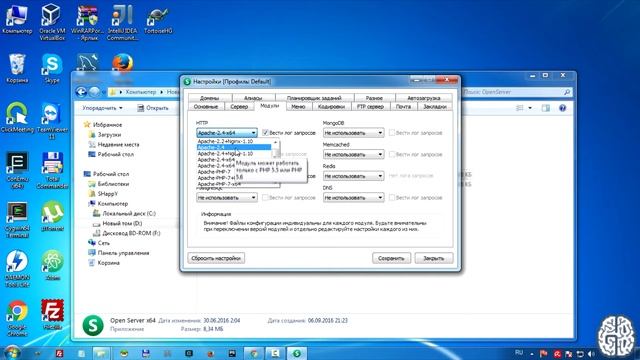The width and height of the screenshot is (640, 360).
Task: Click the Сбросить настройки button
Action: click(x=216, y=258)
